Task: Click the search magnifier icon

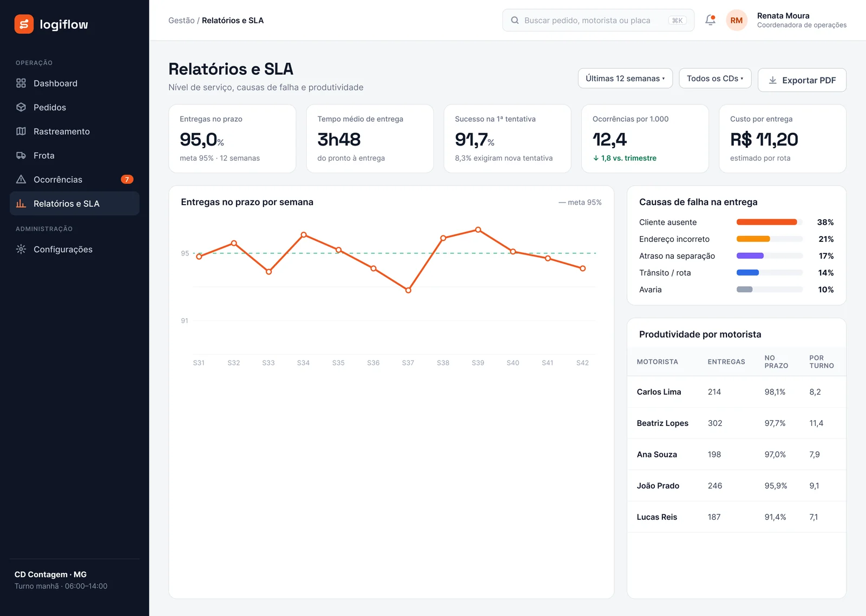Action: click(x=515, y=20)
